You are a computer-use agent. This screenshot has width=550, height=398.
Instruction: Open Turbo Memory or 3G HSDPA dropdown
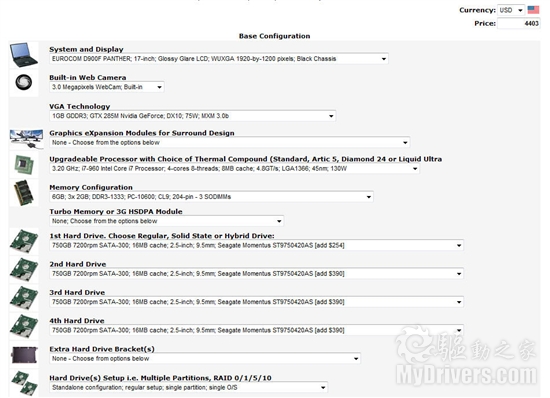pos(166,221)
